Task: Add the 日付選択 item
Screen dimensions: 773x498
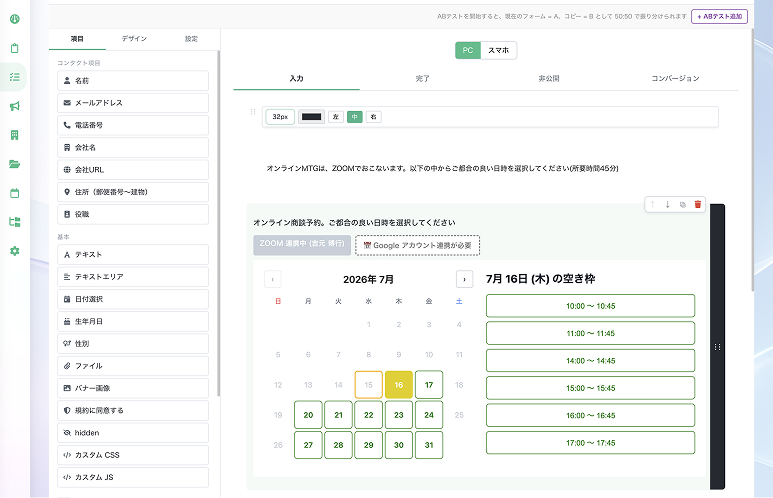Action: pyautogui.click(x=133, y=299)
